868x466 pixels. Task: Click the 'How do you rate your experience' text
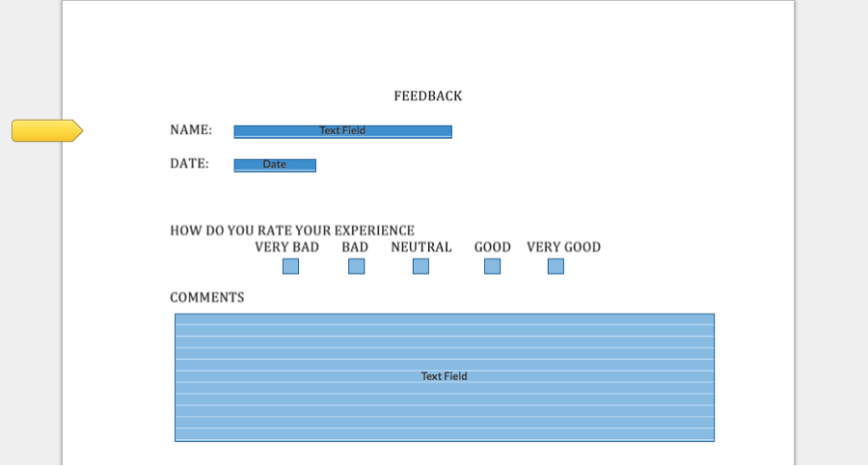pos(292,231)
